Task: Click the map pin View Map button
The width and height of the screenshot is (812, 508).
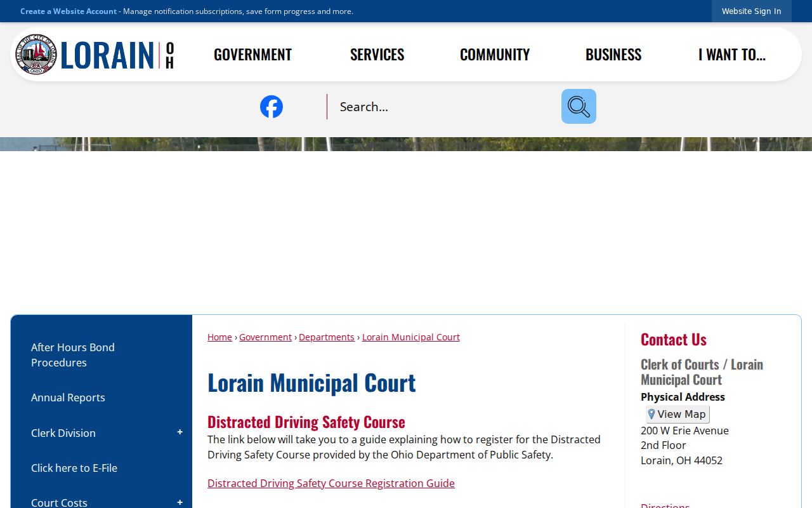Action: click(x=678, y=414)
